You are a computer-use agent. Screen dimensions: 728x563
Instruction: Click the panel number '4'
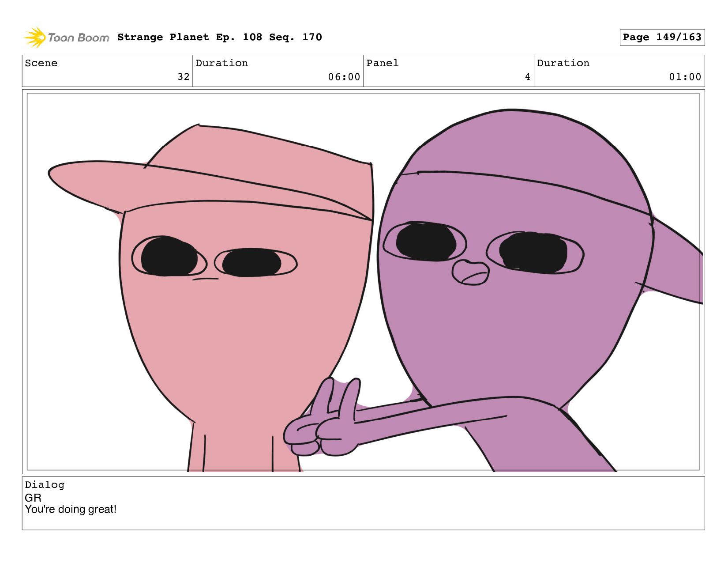tap(528, 77)
